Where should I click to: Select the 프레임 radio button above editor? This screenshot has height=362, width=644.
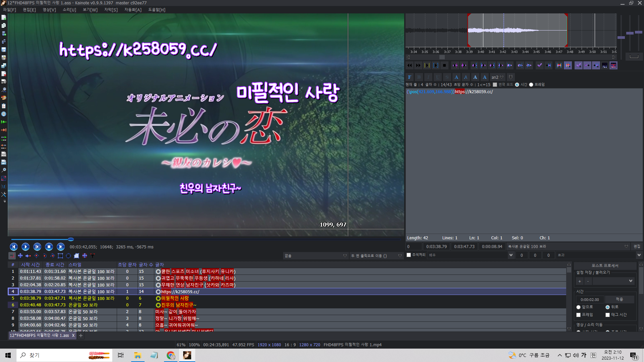pyautogui.click(x=531, y=85)
